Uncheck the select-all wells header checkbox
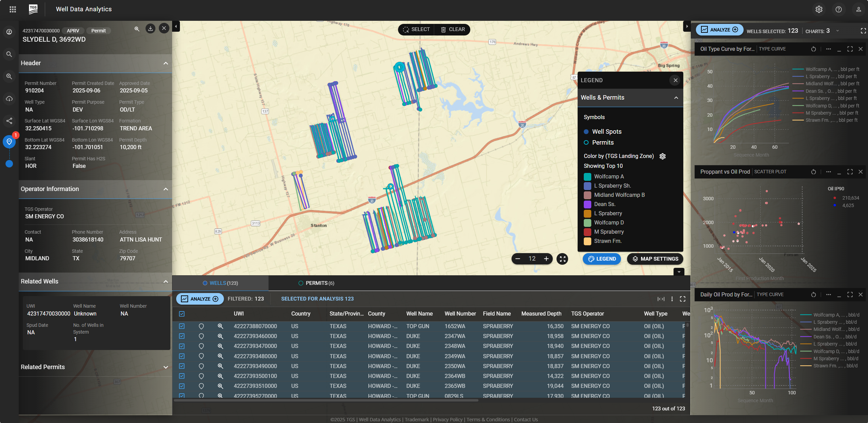 point(182,314)
